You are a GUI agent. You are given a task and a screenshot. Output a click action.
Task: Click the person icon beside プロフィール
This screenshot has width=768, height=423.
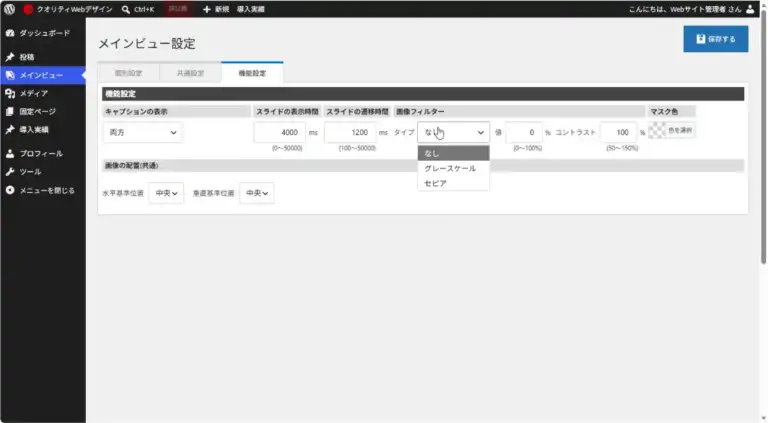pos(10,153)
